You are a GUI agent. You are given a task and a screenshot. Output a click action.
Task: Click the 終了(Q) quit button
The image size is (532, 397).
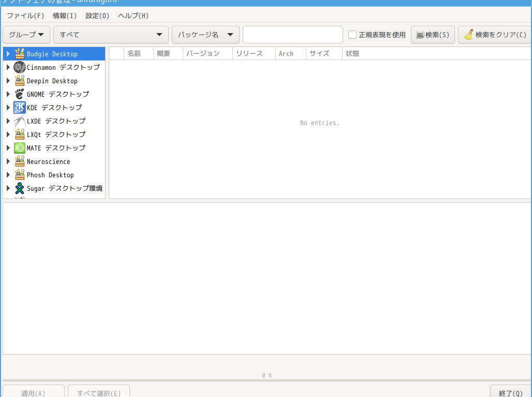pos(511,391)
